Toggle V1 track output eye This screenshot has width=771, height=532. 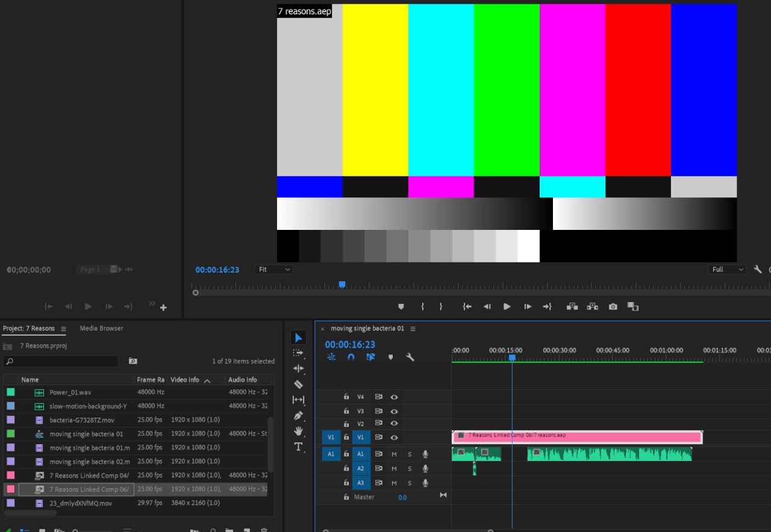pyautogui.click(x=394, y=438)
